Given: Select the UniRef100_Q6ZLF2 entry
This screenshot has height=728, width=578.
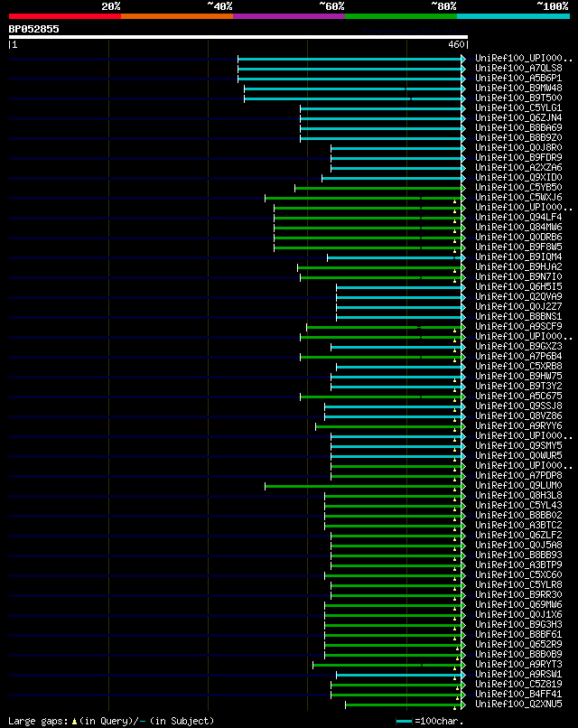Looking at the screenshot, I should pos(518,536).
